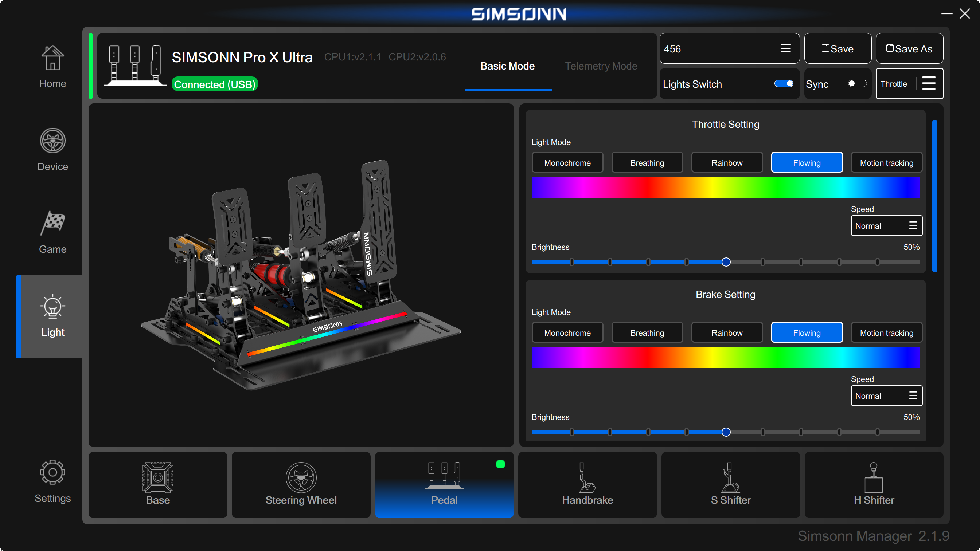
Task: Click the Connected (USB) status badge
Action: coord(215,84)
